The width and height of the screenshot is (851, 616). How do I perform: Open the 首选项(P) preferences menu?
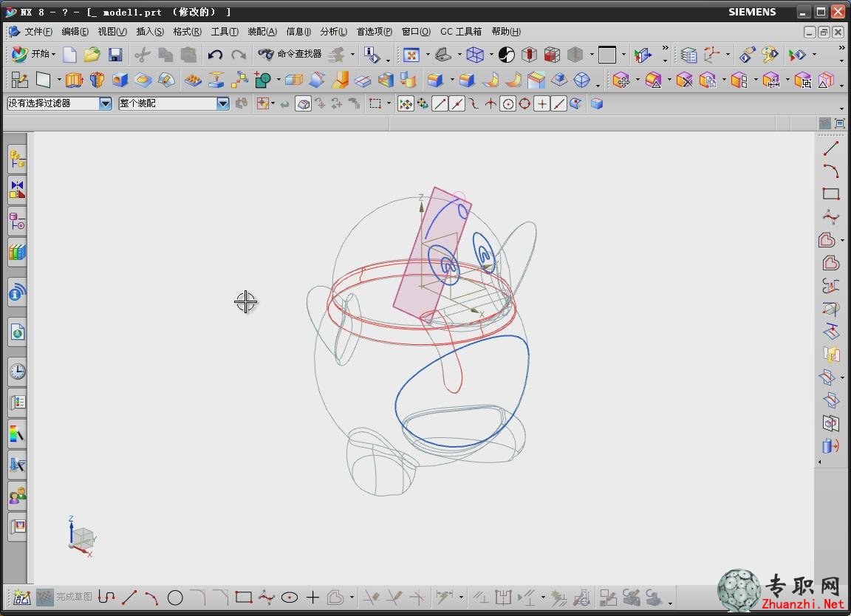point(374,32)
